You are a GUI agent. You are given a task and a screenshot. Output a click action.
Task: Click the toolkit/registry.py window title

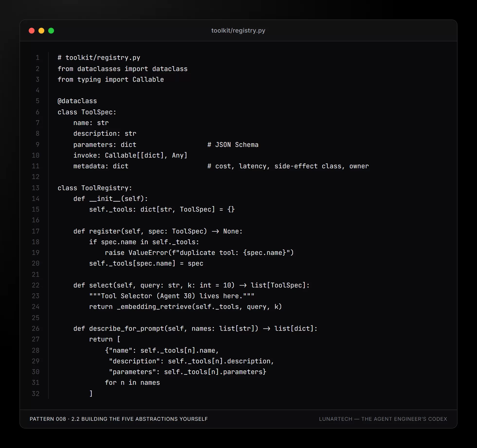(238, 31)
